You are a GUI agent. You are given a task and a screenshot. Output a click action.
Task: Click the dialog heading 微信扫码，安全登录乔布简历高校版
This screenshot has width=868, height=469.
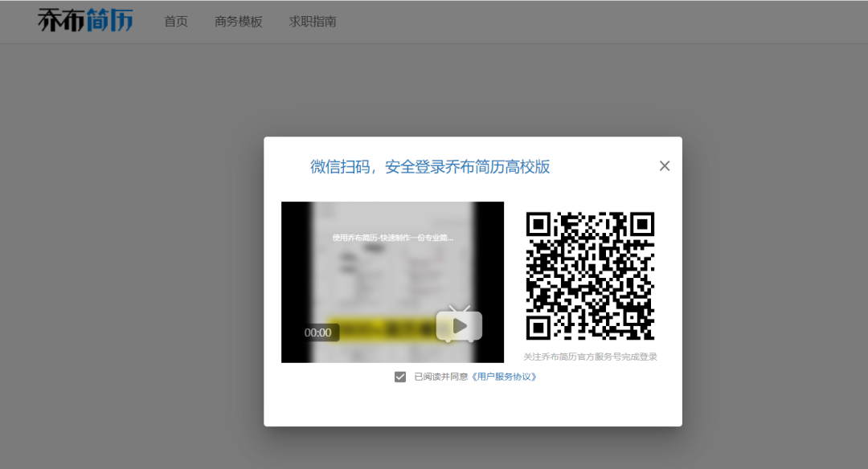[x=430, y=167]
